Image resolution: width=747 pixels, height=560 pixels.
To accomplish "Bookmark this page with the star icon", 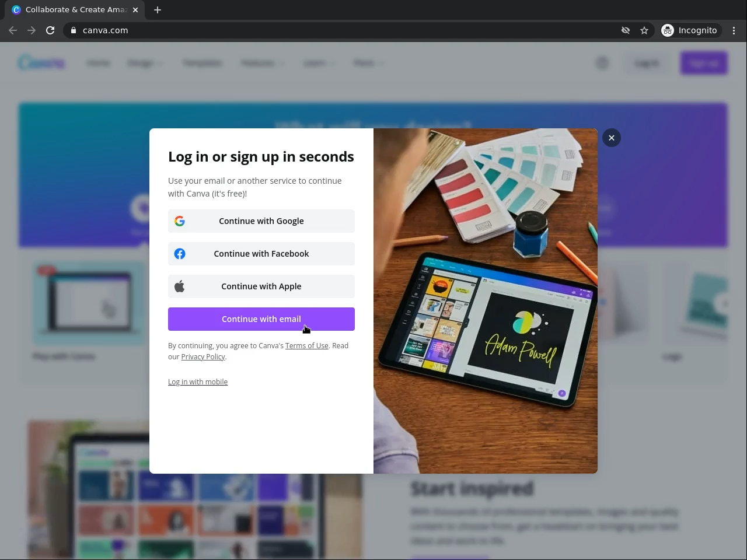I will click(644, 30).
